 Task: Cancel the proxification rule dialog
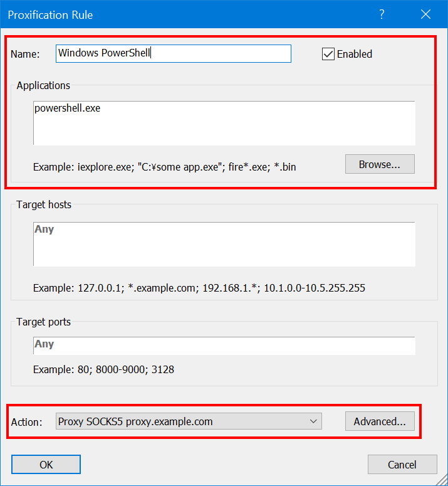pos(402,464)
